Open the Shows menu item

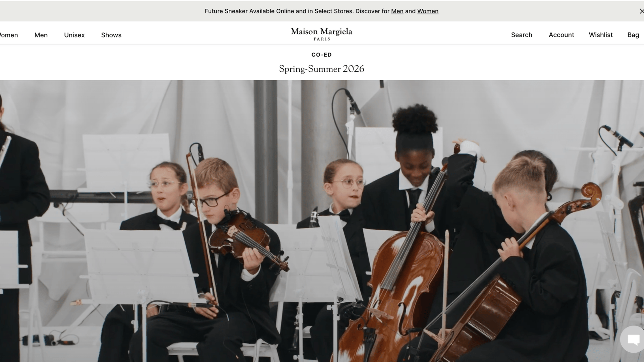coord(111,35)
